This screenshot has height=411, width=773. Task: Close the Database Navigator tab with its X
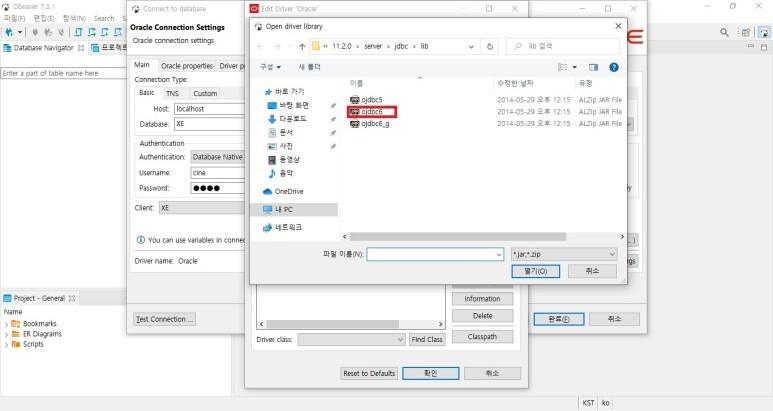tap(81, 48)
